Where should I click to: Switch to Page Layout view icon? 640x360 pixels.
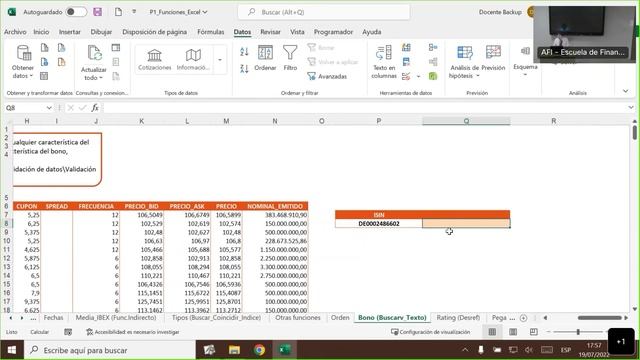point(513,332)
